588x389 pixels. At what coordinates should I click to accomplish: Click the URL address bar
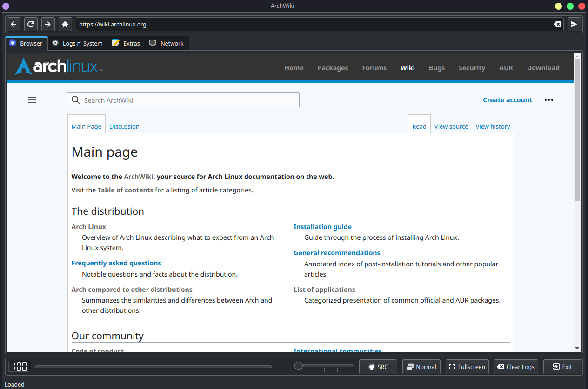320,24
